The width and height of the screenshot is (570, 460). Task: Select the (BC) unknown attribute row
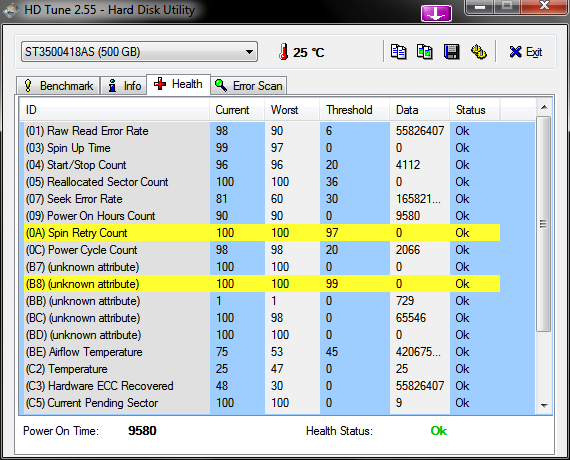point(263,318)
